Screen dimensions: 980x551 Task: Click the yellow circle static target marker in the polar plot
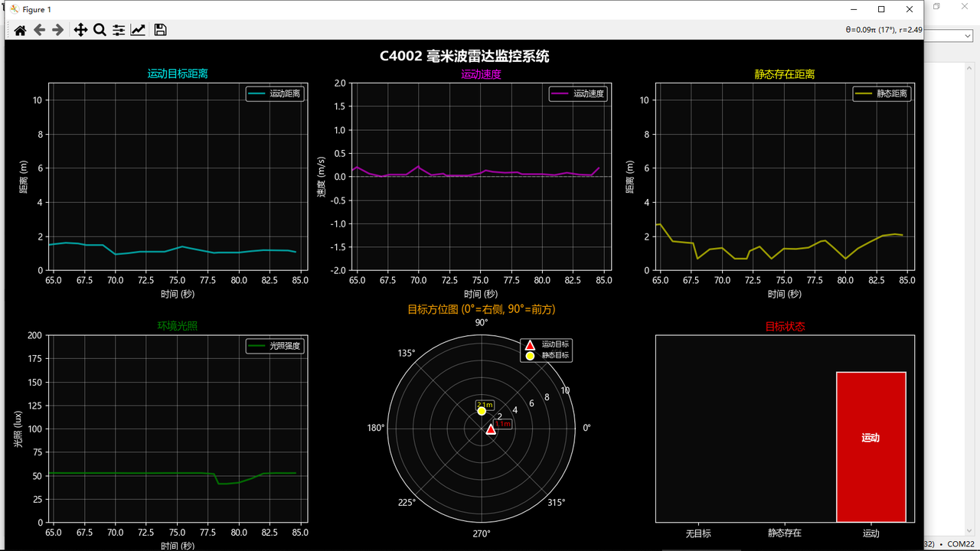(x=482, y=411)
